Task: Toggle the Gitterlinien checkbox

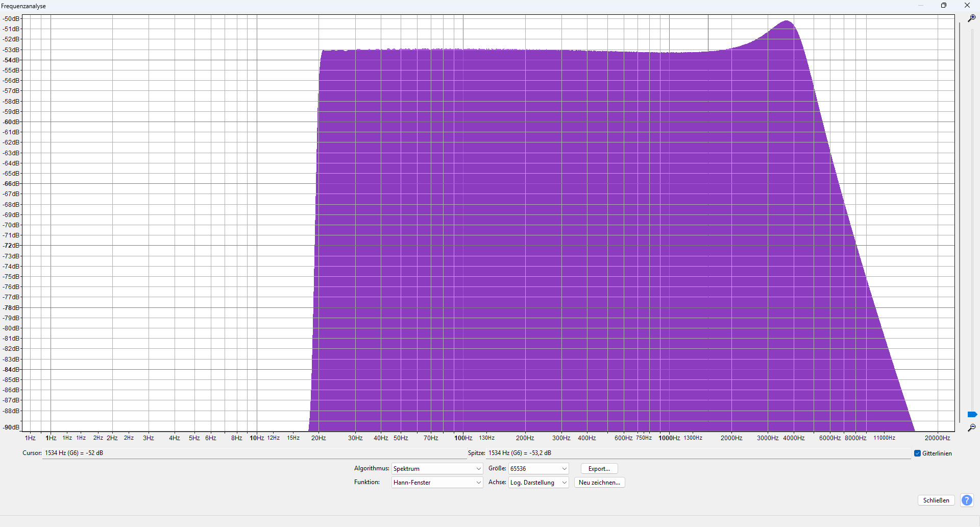Action: (917, 453)
